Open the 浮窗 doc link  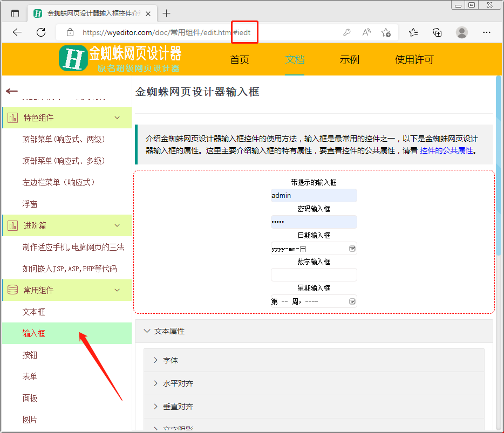coord(30,204)
